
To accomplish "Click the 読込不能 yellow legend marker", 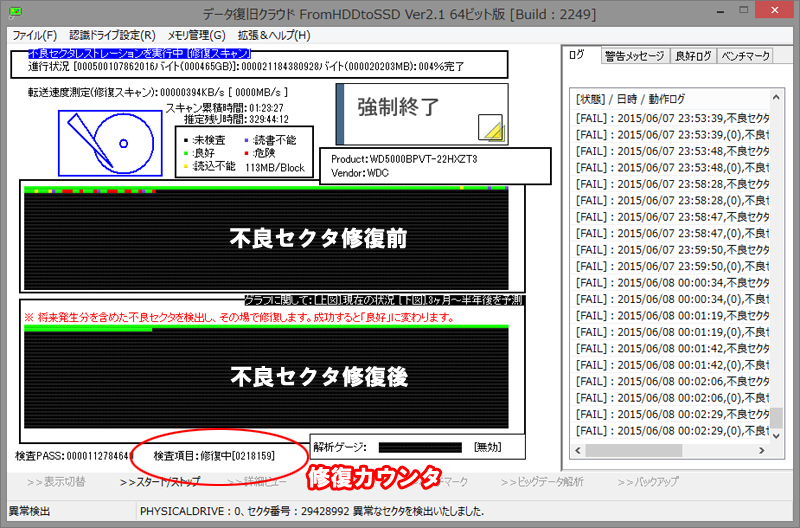I will [186, 167].
